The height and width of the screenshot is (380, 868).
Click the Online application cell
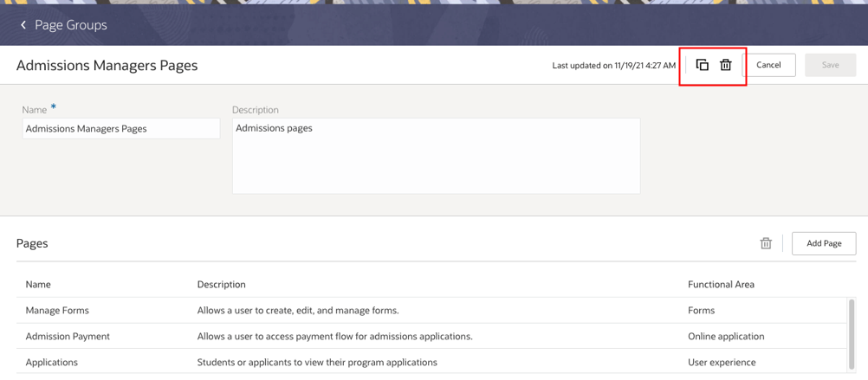click(726, 336)
